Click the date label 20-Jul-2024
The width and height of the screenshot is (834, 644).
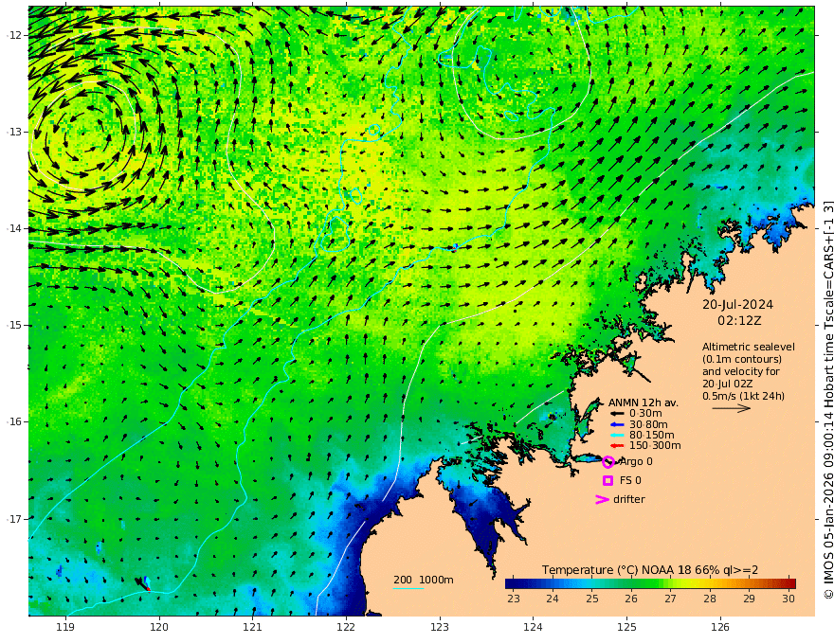pos(737,305)
